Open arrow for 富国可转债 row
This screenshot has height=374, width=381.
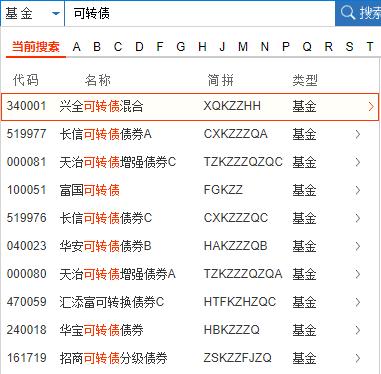point(358,190)
